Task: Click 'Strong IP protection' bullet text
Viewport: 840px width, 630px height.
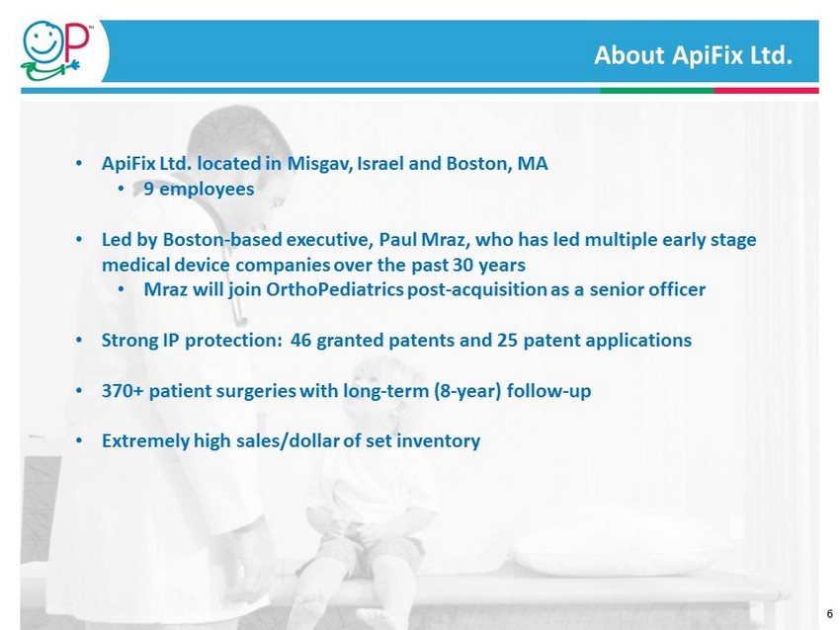Action: (x=396, y=341)
